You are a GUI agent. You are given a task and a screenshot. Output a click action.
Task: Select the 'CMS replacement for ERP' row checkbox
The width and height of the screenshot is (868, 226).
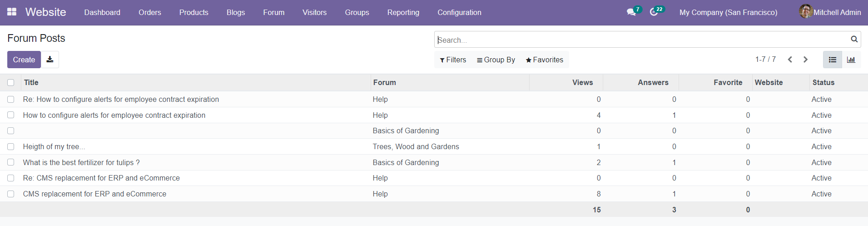tap(11, 194)
